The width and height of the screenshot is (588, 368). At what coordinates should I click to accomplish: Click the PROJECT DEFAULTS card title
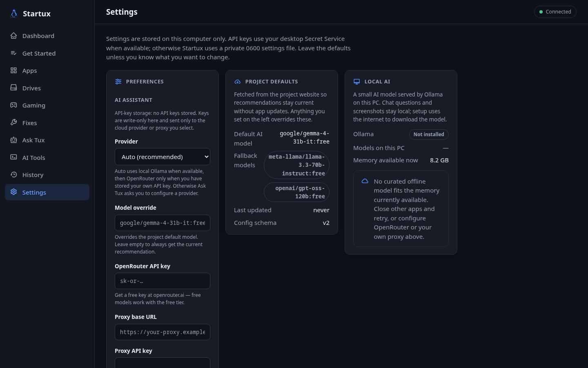point(272,81)
